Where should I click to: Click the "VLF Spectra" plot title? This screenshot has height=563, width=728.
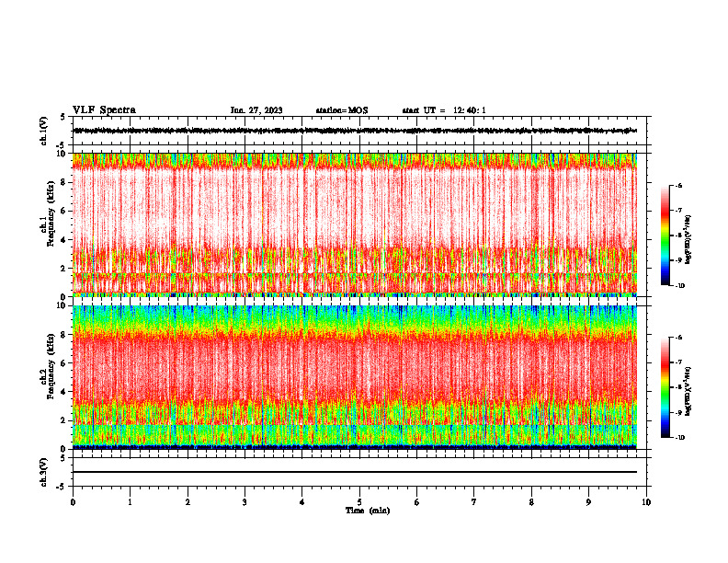coord(104,110)
